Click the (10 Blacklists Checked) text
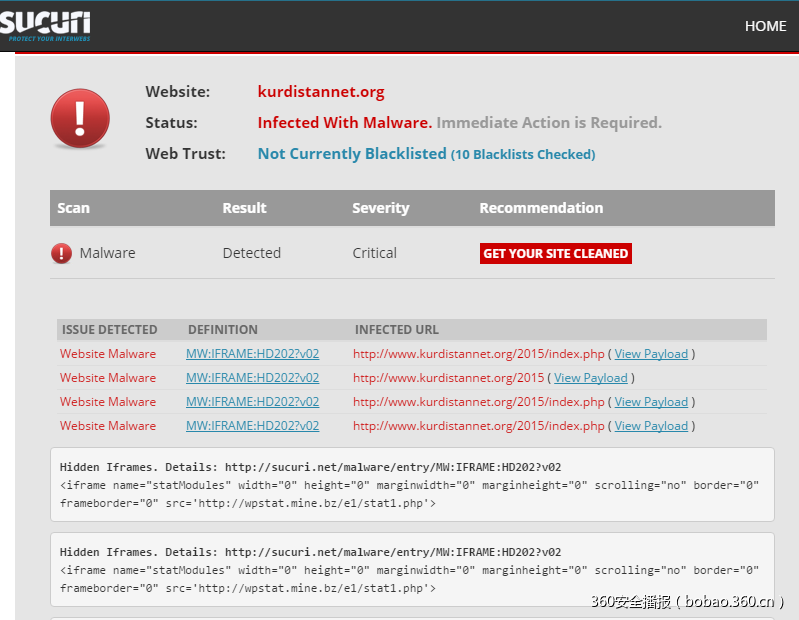This screenshot has height=620, width=799. pos(523,154)
